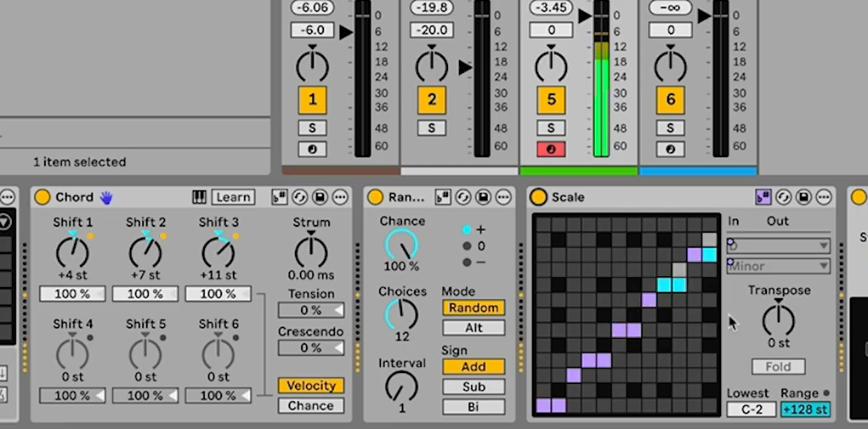This screenshot has width=868, height=429.
Task: Click track 1 volume field showing -6.0
Action: point(312,30)
